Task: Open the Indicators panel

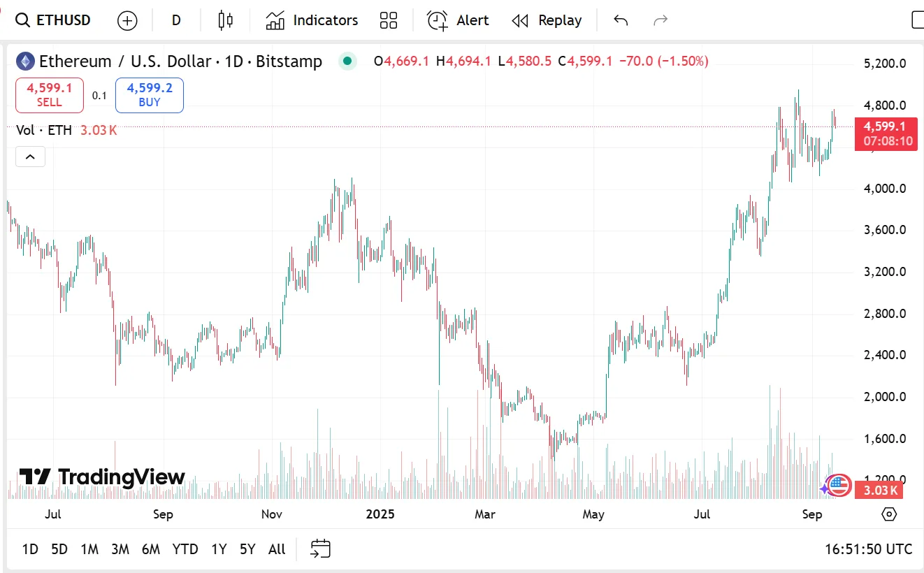Action: [312, 20]
